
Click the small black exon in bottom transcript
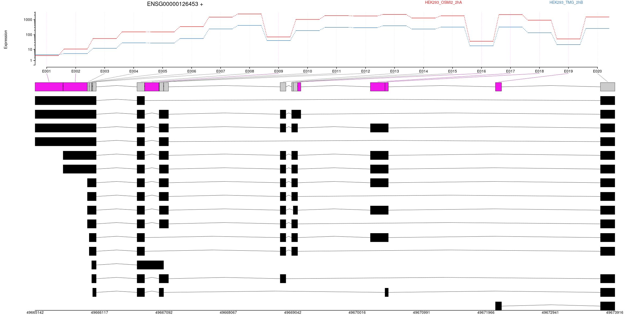pyautogui.click(x=498, y=306)
